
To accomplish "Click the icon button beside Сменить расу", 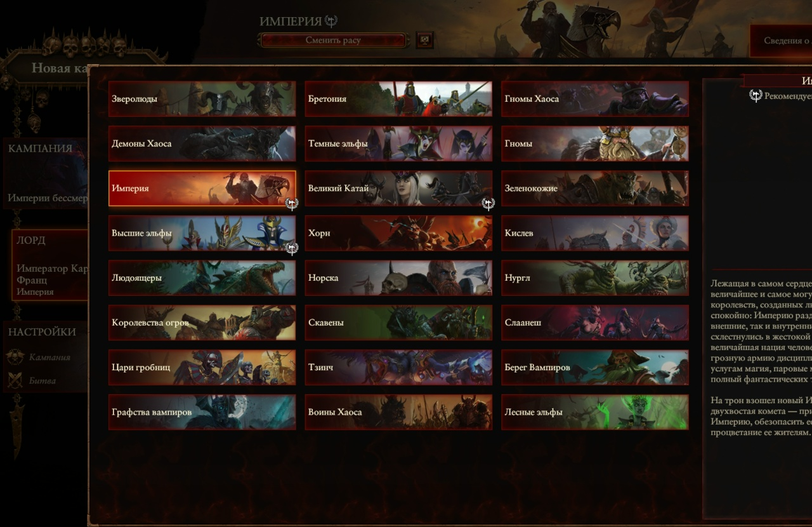I will point(424,41).
